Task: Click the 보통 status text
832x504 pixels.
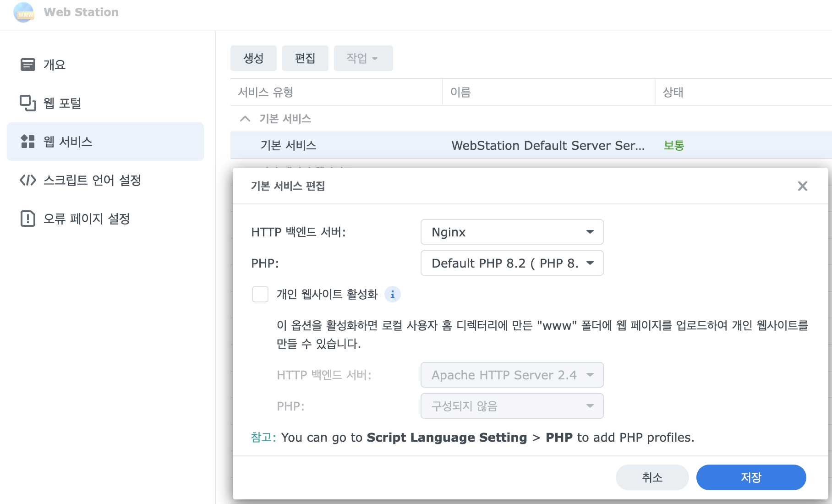Action: (x=674, y=145)
